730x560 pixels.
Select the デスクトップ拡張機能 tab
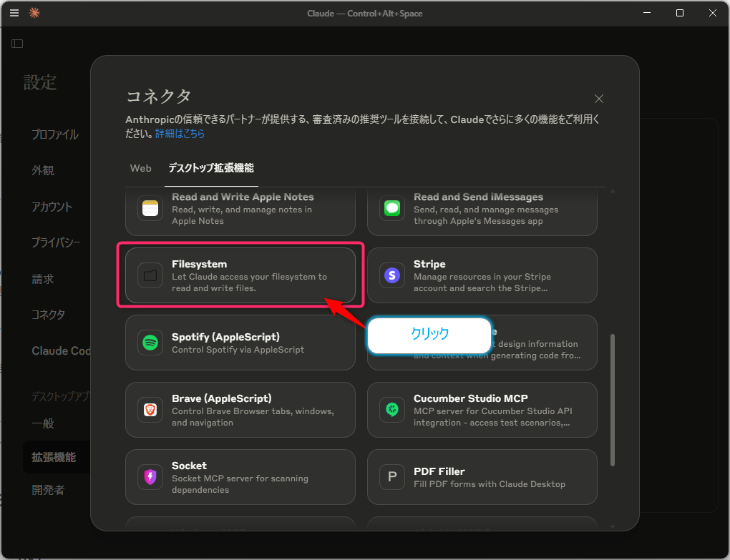tap(211, 168)
